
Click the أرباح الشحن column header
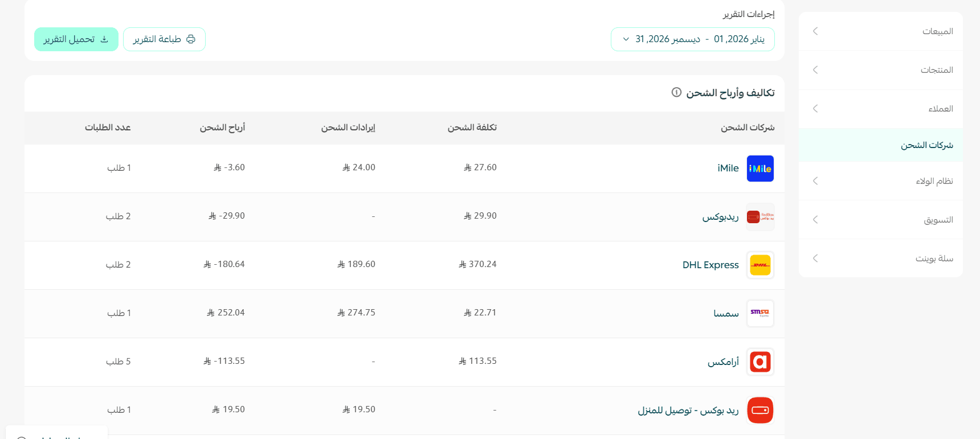pyautogui.click(x=222, y=128)
